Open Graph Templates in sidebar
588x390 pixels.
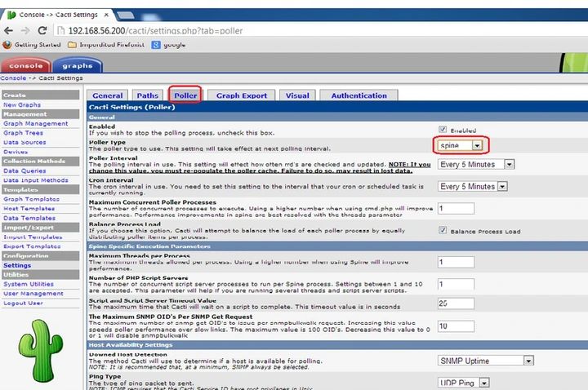click(x=31, y=199)
